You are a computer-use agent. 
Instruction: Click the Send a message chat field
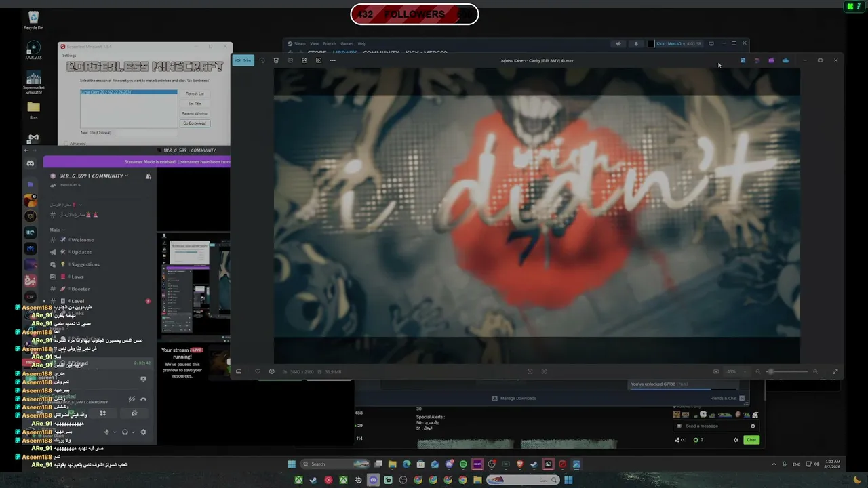click(715, 426)
